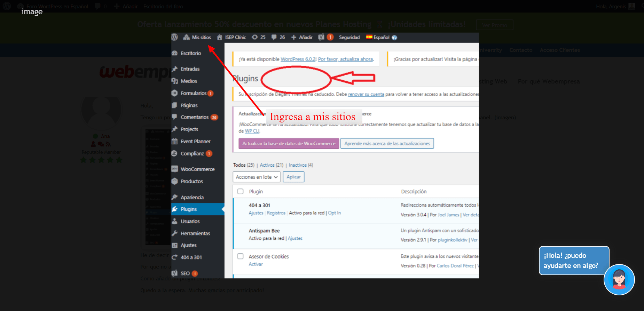
Task: Tick the Asesor de Cookies checkbox
Action: (x=240, y=256)
